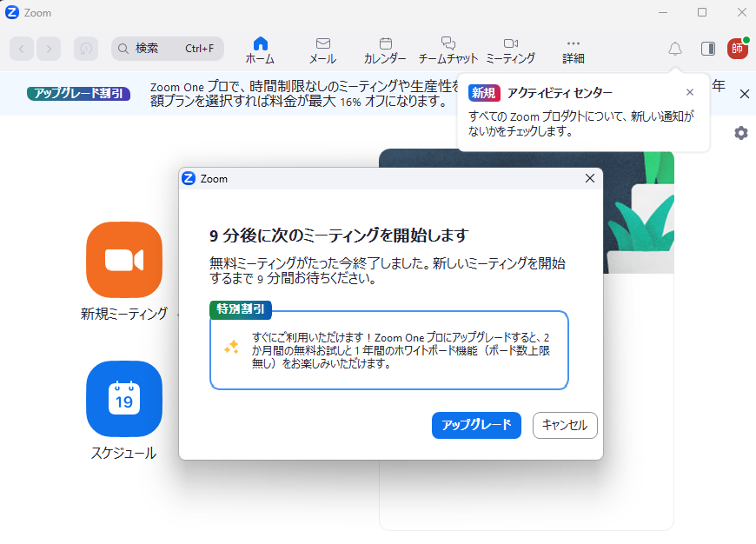Open the ミーティング tab
Viewport: 756px width, 544px height.
(x=510, y=50)
